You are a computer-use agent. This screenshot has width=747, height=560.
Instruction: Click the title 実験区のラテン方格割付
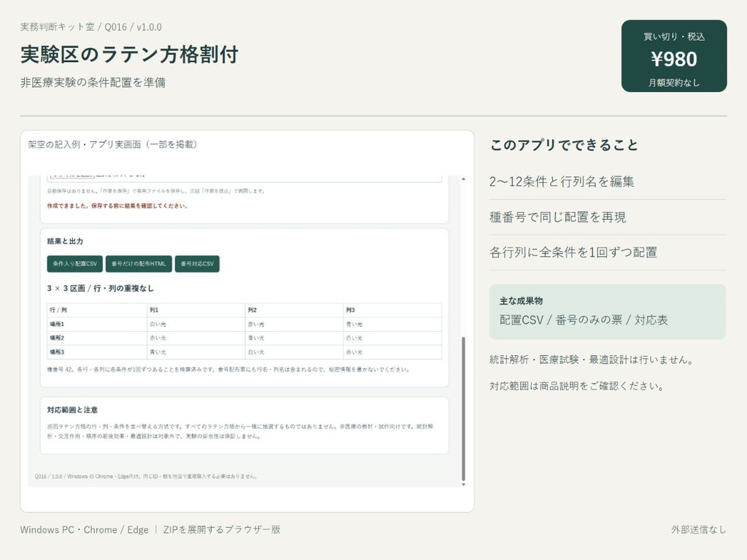129,54
